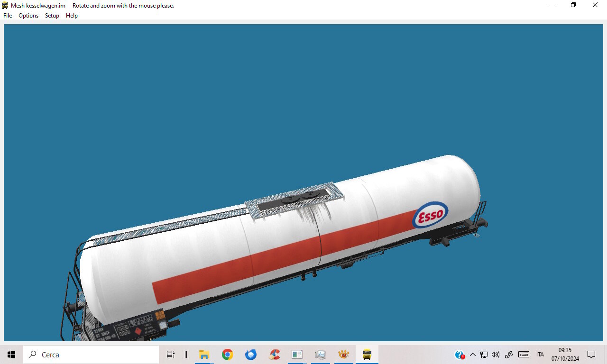Click the pen input tray icon
The image size is (607, 364).
(509, 355)
